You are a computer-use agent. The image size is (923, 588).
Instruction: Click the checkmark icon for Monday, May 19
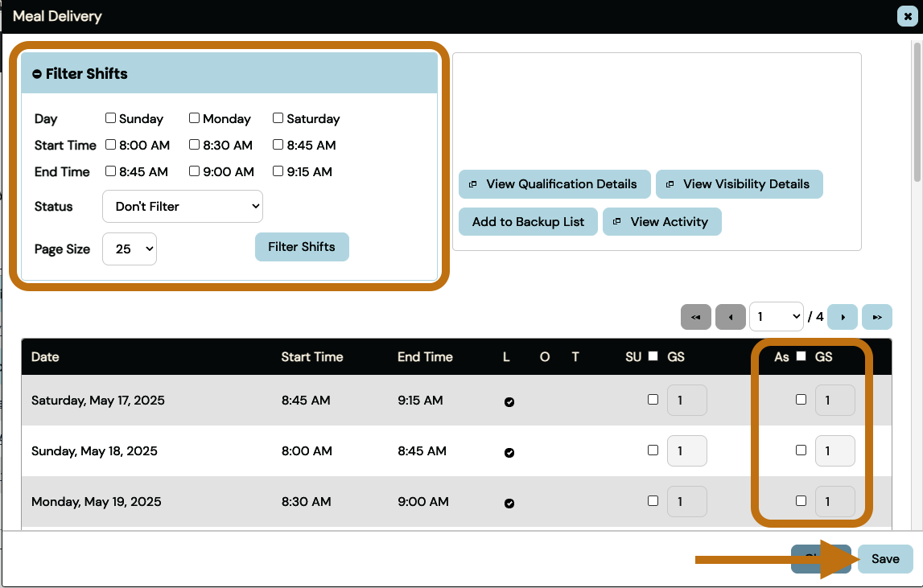click(x=509, y=504)
